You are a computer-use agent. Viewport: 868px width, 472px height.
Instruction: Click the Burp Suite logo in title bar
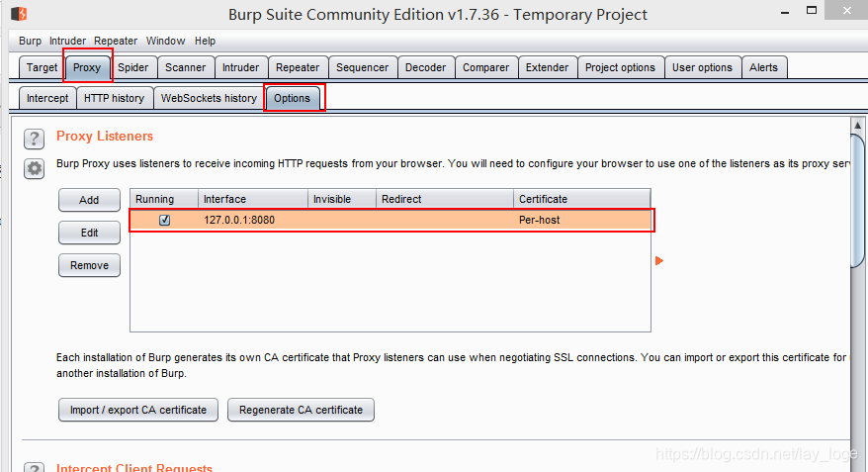click(19, 13)
